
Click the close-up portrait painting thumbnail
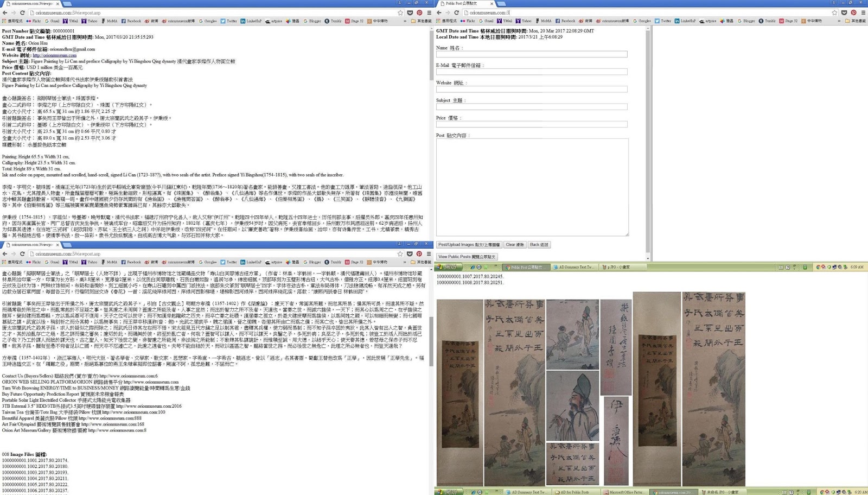pos(572,406)
